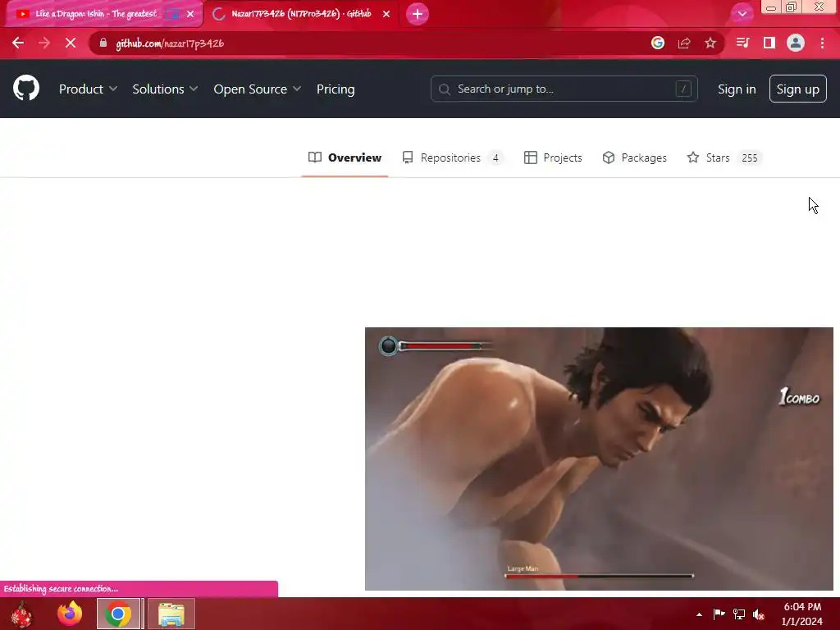The width and height of the screenshot is (840, 630).
Task: Open the Projects tab
Action: tap(553, 157)
